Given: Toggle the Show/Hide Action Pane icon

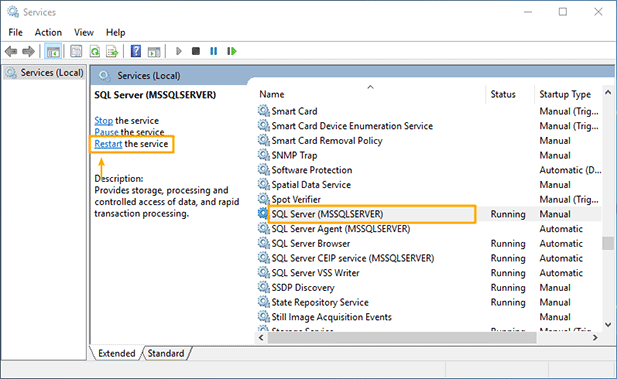Looking at the screenshot, I should click(x=154, y=51).
